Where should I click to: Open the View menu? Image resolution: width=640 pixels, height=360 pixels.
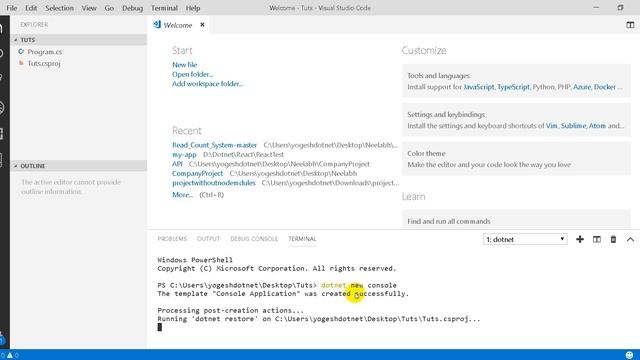tap(89, 8)
